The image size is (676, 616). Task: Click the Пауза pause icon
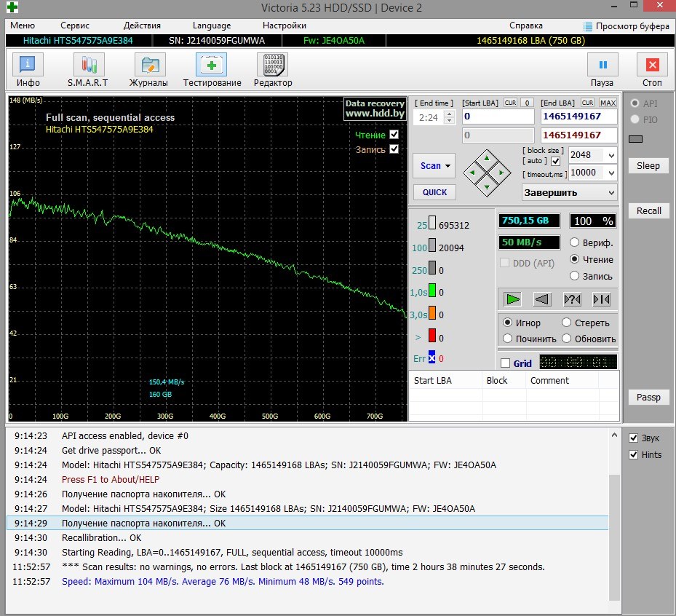tap(602, 66)
